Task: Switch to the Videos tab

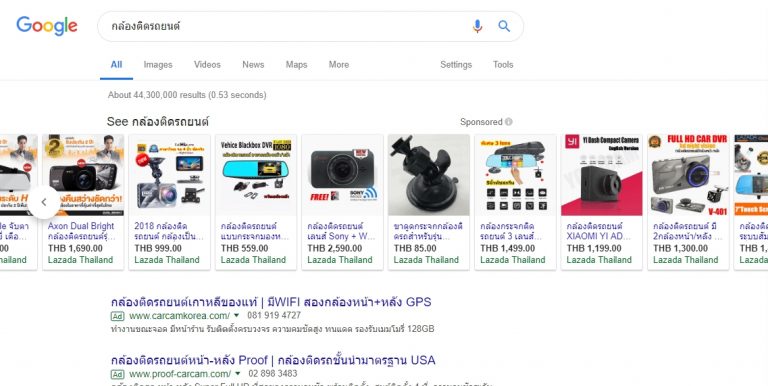Action: coord(207,65)
